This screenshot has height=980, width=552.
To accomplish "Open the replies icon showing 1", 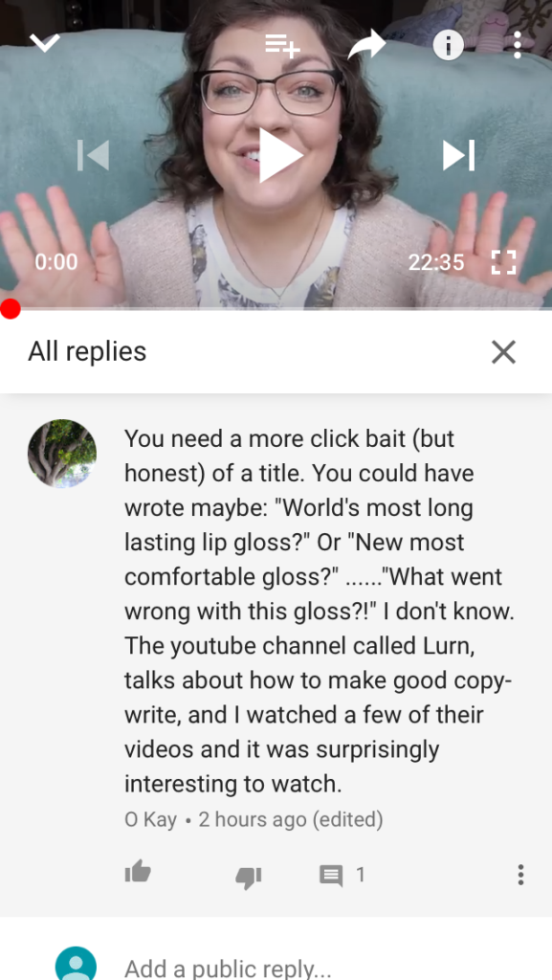I will [342, 875].
